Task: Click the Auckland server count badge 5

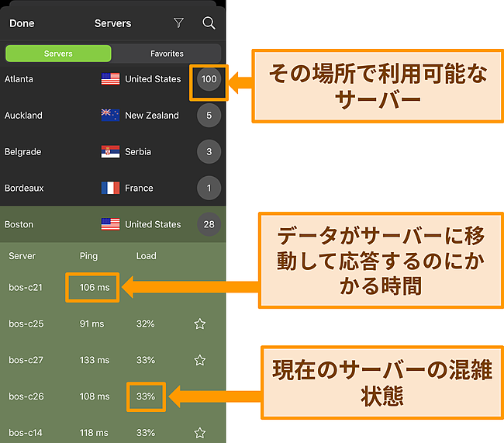Action: (209, 115)
